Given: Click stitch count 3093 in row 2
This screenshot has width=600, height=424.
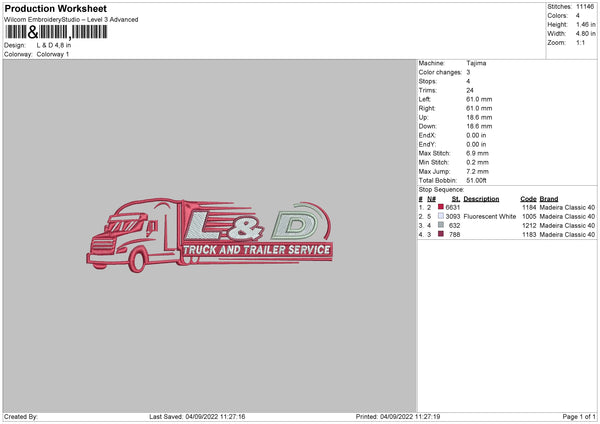Looking at the screenshot, I should click(x=453, y=217).
